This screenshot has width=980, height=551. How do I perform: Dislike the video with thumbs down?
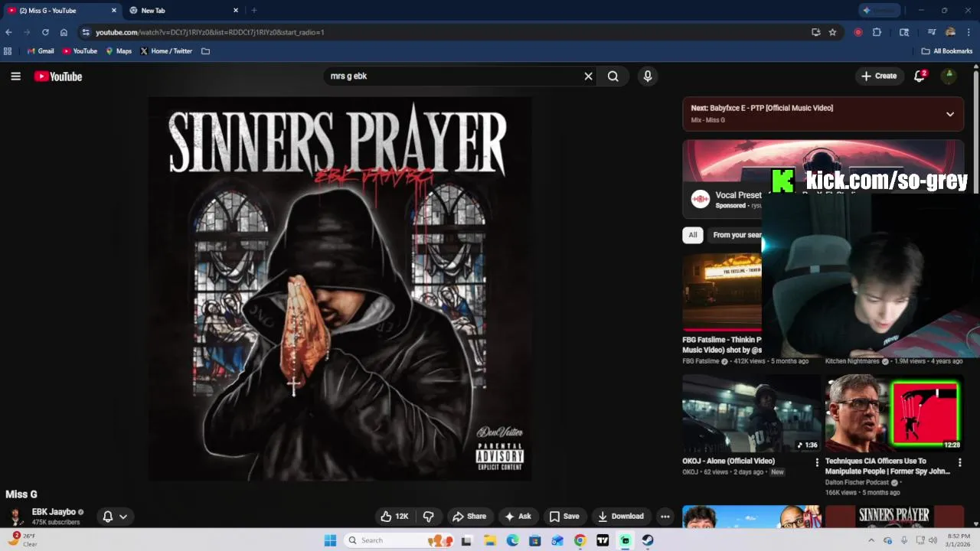click(429, 517)
